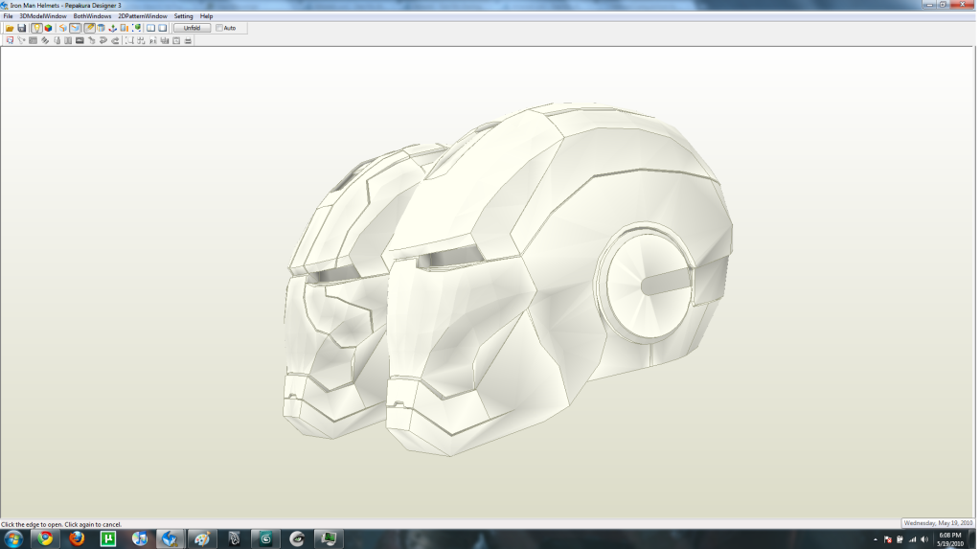This screenshot has width=980, height=549.
Task: Open the File menu
Action: click(x=8, y=16)
